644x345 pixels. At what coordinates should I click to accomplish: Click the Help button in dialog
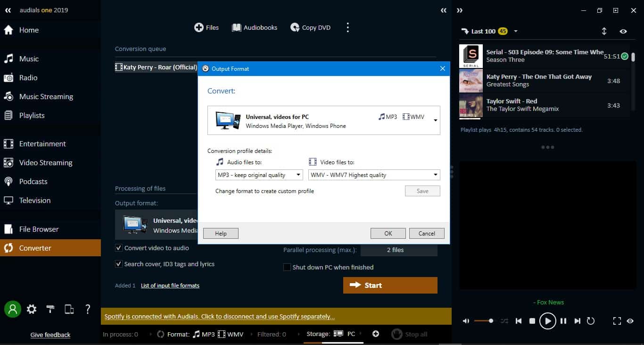point(221,234)
